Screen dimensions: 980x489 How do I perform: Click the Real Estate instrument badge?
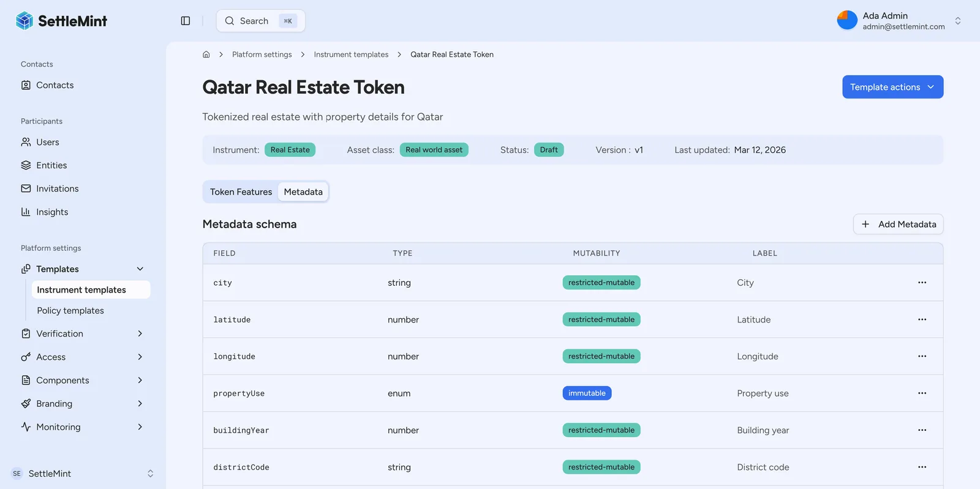point(290,150)
